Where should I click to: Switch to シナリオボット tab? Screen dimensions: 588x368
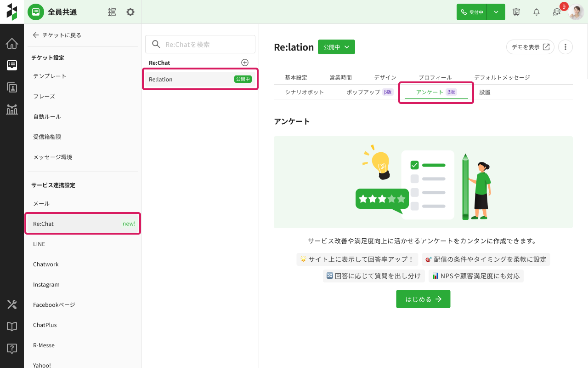[305, 92]
